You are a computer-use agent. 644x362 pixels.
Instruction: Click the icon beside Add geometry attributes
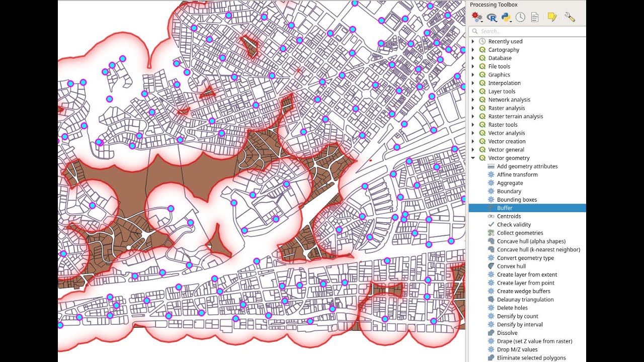[x=491, y=166]
